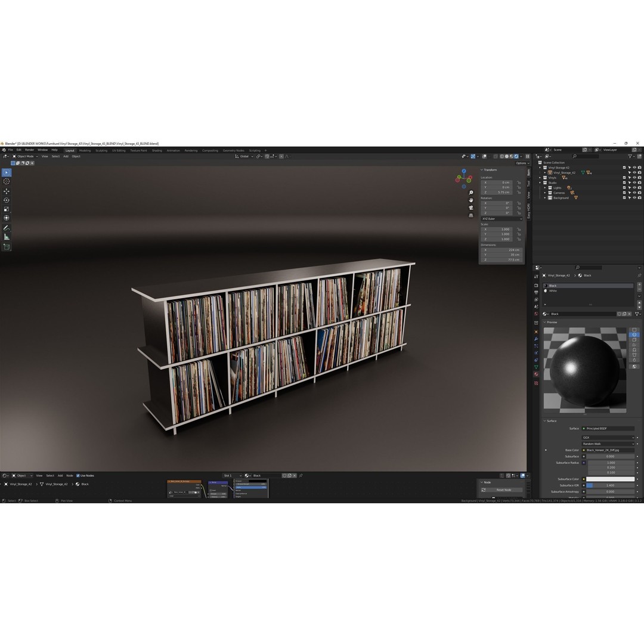The height and width of the screenshot is (644, 644).
Task: Enable Use Nodes in shader editor header
Action: coord(79,475)
